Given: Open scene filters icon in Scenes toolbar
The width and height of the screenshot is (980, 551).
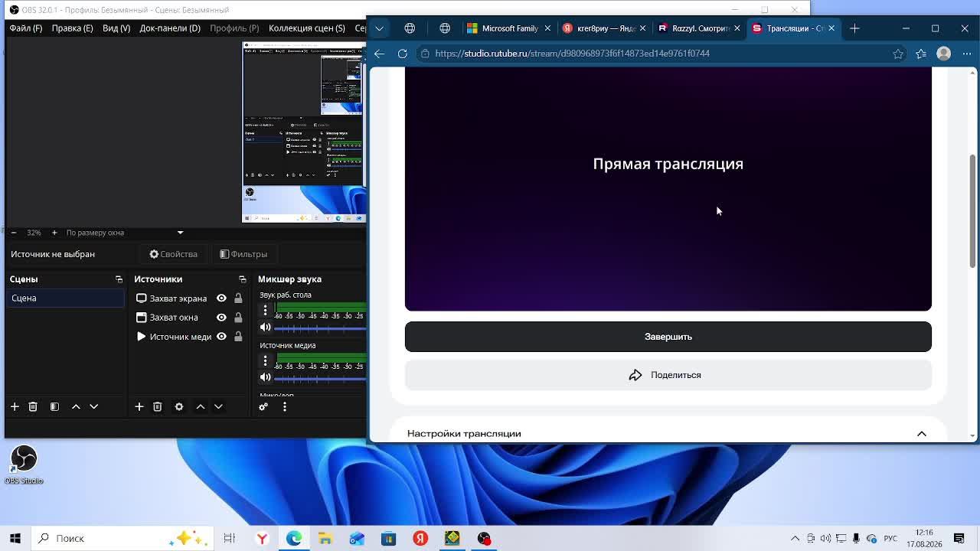Looking at the screenshot, I should [x=54, y=406].
